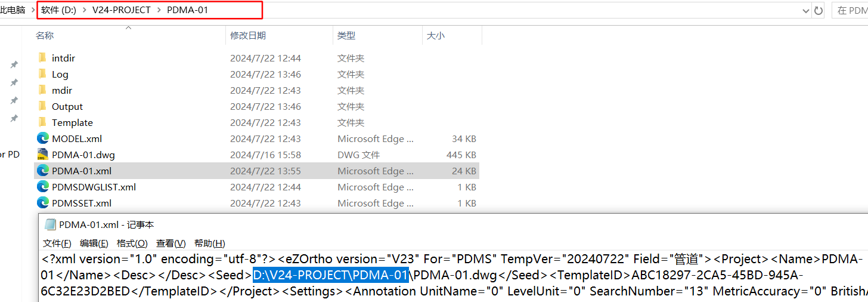Expand the chevron after 软件 (D:) in path
This screenshot has height=302, width=868.
(84, 10)
